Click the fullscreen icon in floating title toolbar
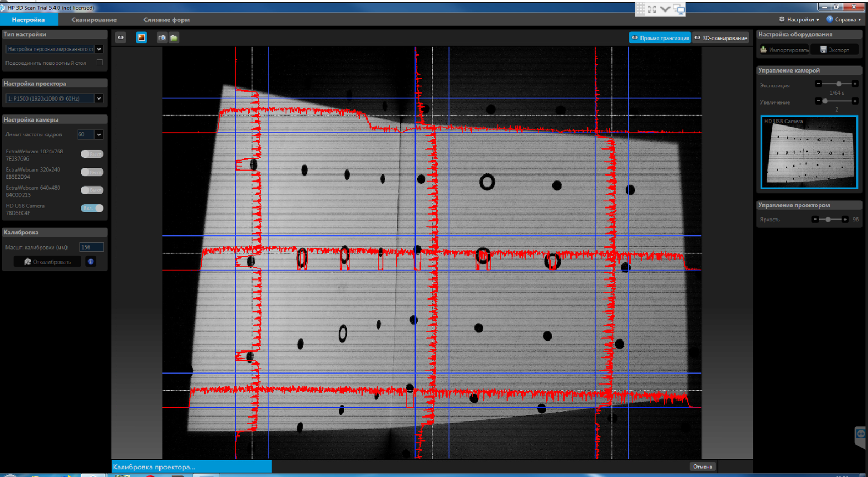This screenshot has width=868, height=477. pos(652,9)
